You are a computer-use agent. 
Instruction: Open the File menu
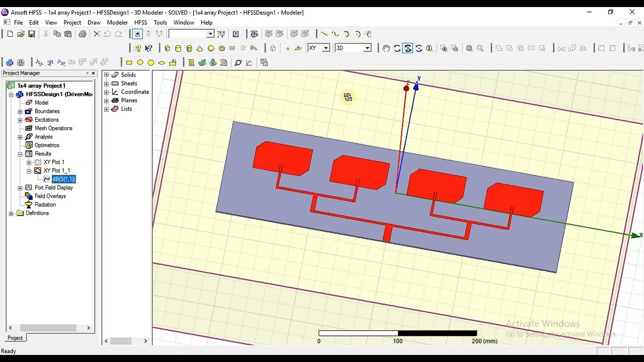(x=18, y=23)
